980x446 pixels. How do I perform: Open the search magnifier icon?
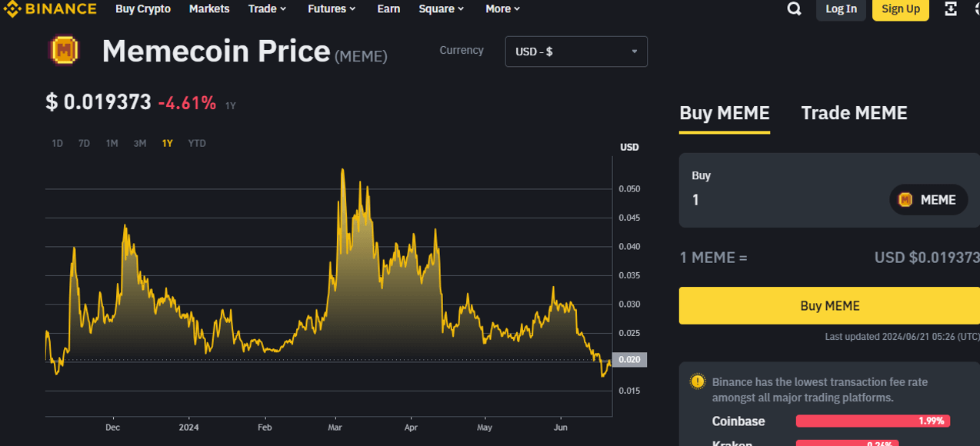point(795,9)
